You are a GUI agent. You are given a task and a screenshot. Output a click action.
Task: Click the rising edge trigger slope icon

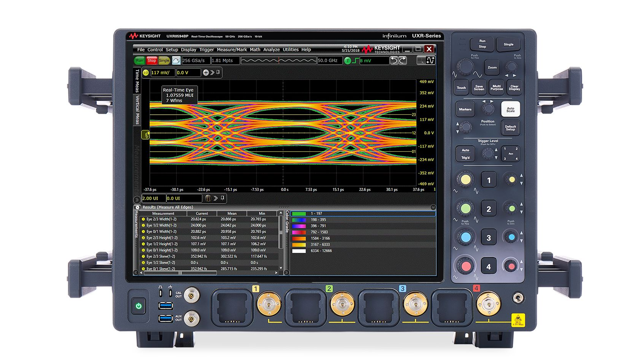[x=356, y=61]
